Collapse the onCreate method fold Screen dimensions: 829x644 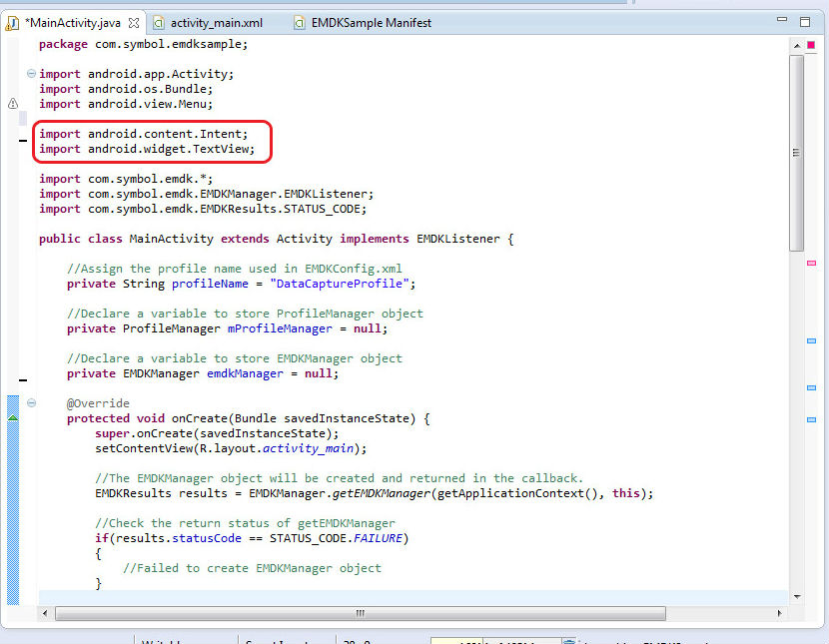click(31, 403)
